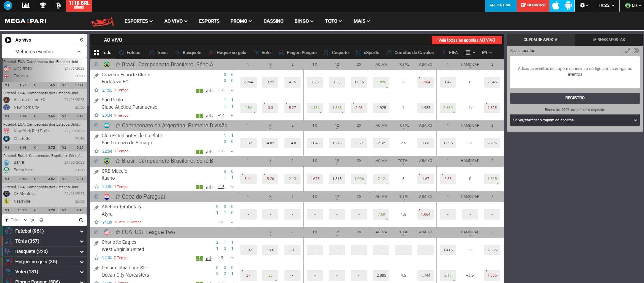Select the Tudo sports filter tab
Screen dimensions: 644x283
[103, 52]
